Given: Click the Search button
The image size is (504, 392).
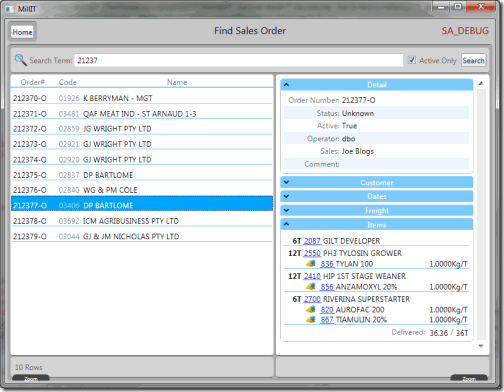Looking at the screenshot, I should click(473, 60).
